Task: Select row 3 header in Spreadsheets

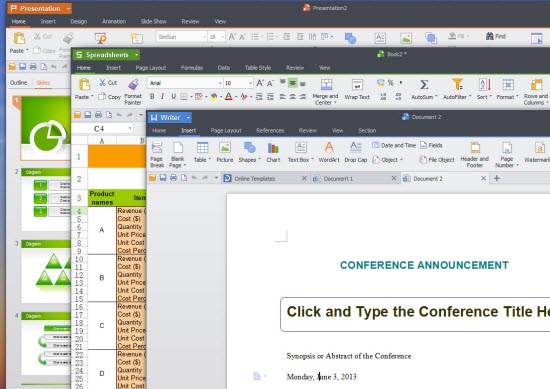Action: 79,198
